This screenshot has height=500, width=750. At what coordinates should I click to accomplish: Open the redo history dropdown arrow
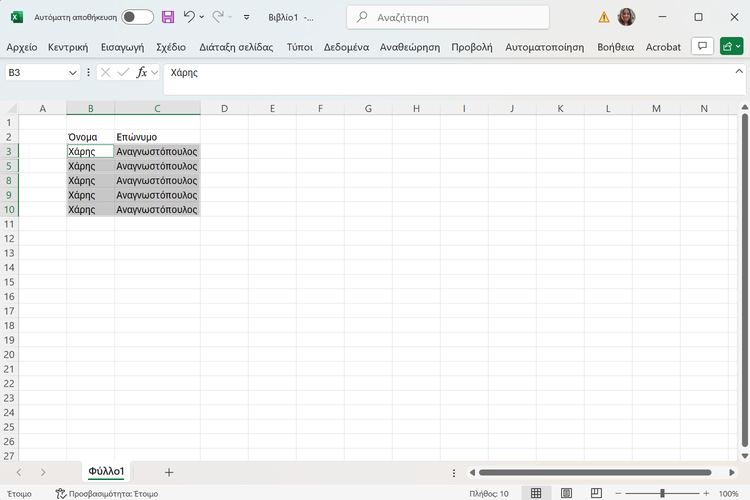(x=230, y=17)
